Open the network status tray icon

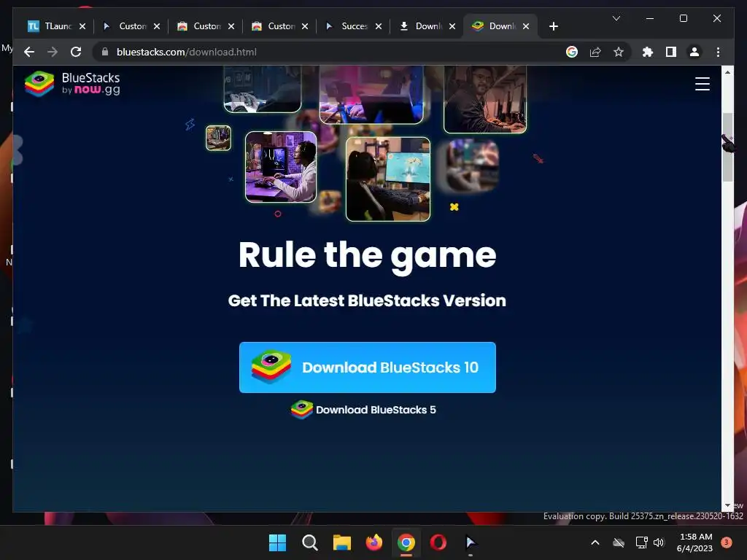(641, 542)
